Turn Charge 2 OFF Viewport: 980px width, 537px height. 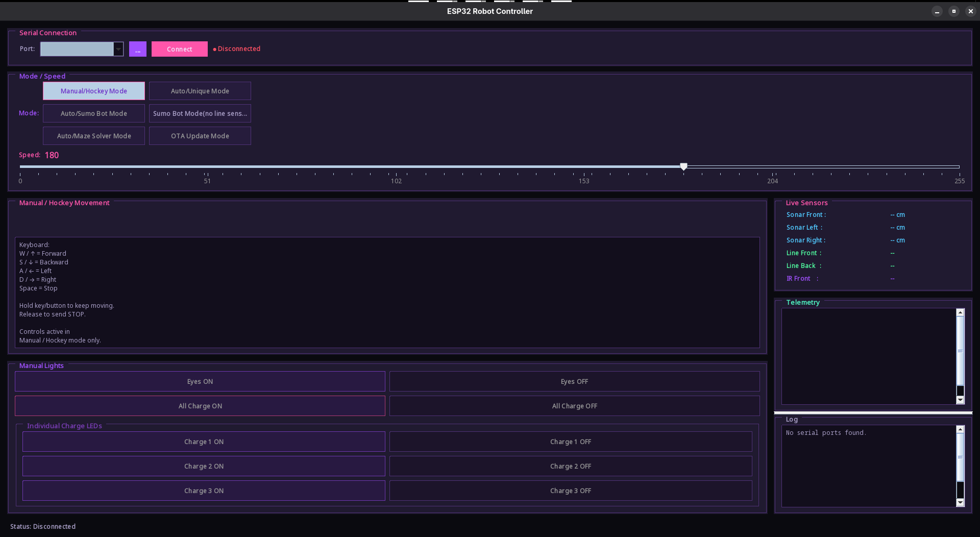tap(571, 466)
